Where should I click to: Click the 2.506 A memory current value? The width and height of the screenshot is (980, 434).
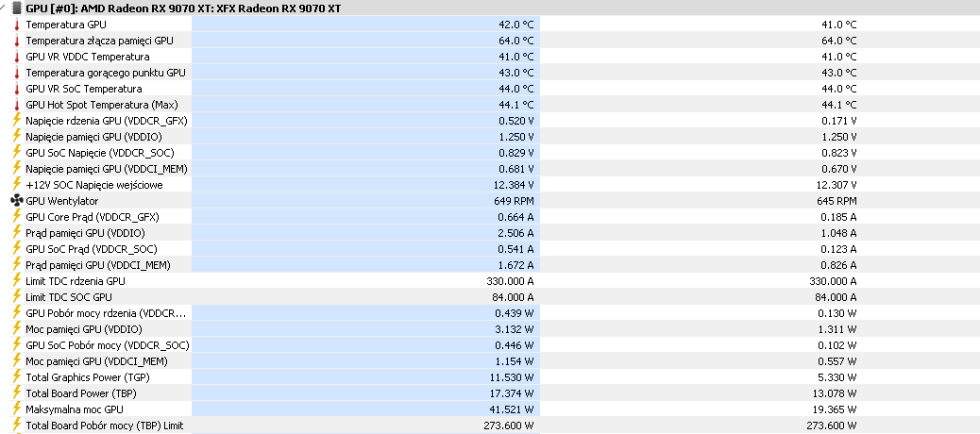tap(516, 233)
